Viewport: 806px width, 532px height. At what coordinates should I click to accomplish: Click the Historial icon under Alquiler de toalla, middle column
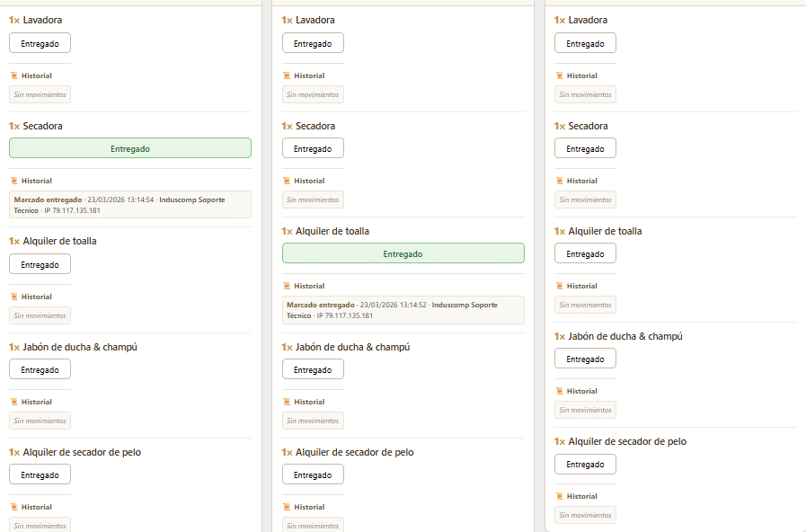pyautogui.click(x=287, y=287)
